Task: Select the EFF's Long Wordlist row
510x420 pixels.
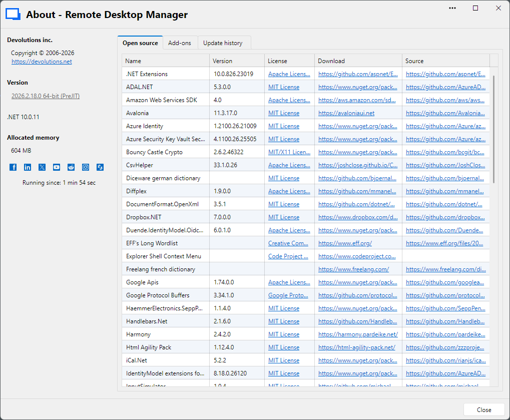Action: click(306, 243)
